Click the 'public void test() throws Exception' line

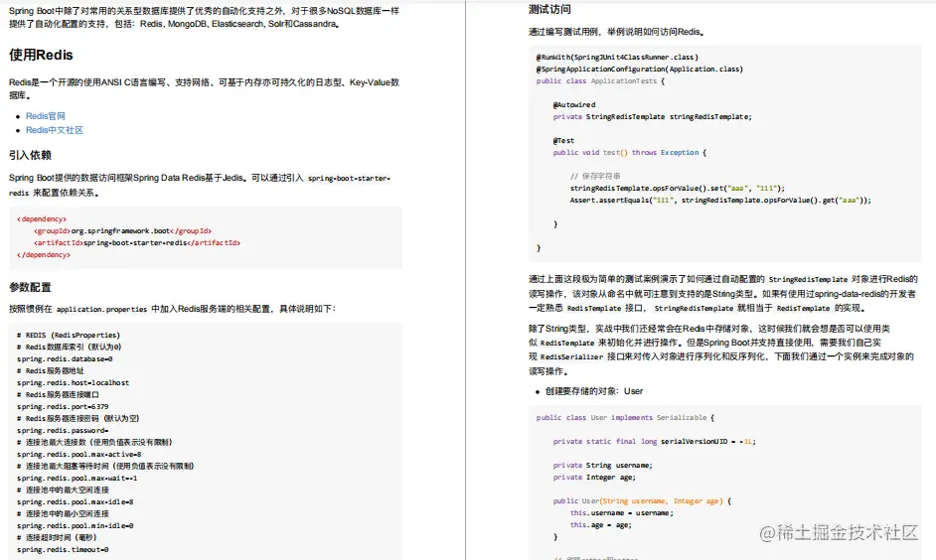tap(630, 153)
